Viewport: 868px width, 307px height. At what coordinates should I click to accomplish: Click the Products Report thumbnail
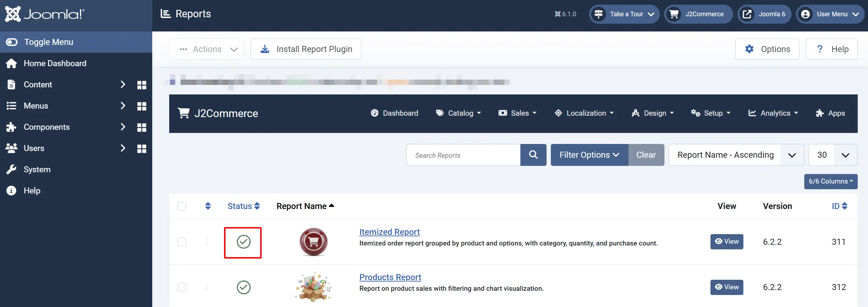pos(314,287)
